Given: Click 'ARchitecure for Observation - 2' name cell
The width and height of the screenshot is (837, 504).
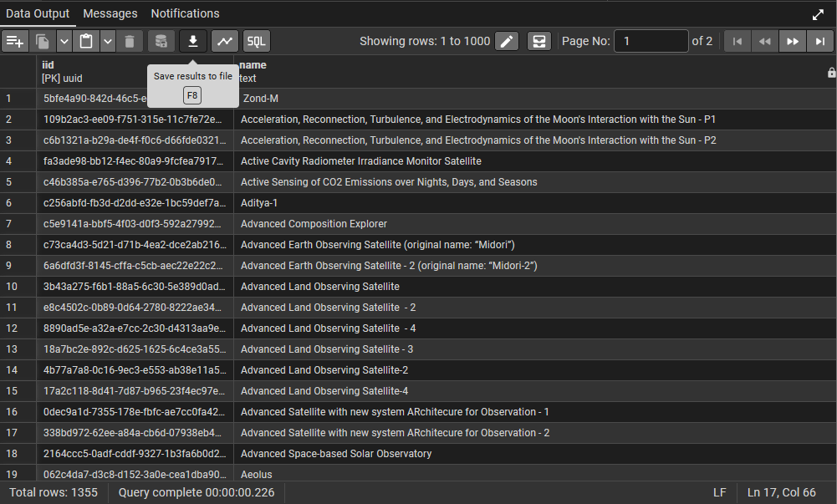Looking at the screenshot, I should [x=535, y=432].
